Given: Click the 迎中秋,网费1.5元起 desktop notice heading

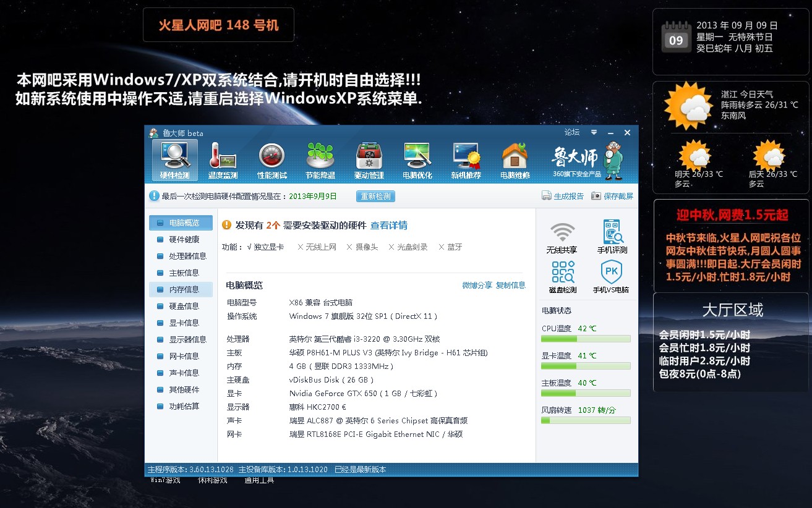Looking at the screenshot, I should 732,215.
